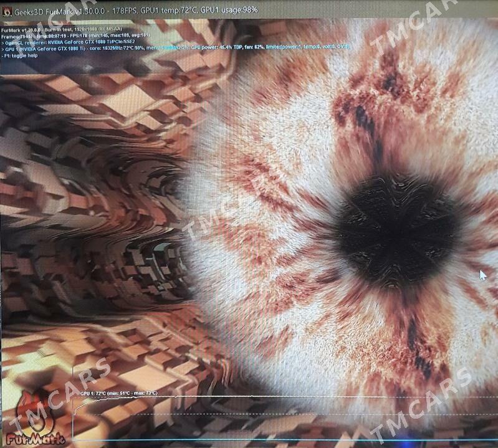This screenshot has height=448, width=498.
Task: Click the FurMark flame logo
Action: point(36,418)
